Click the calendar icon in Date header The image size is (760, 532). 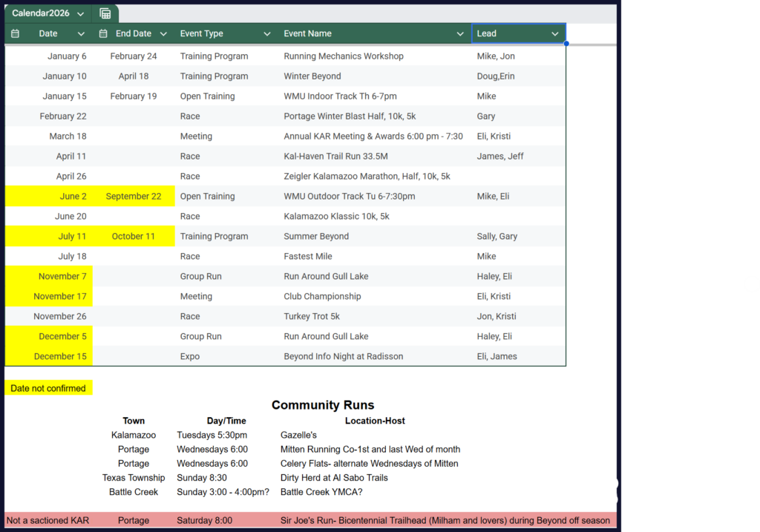coord(16,33)
